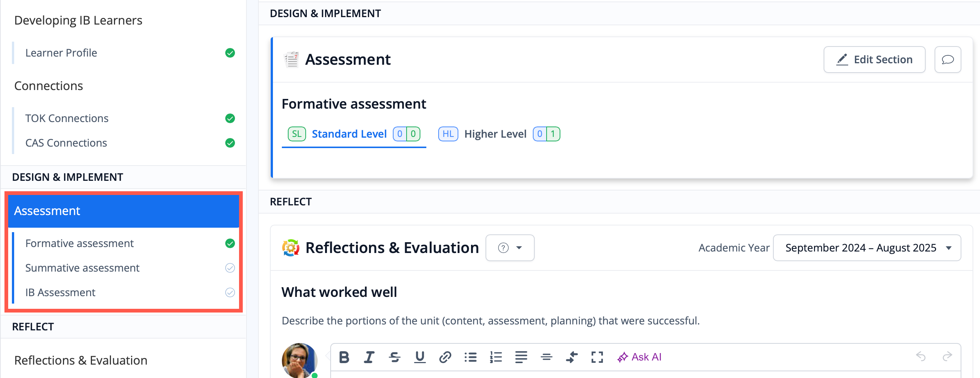The height and width of the screenshot is (378, 980).
Task: Expand the help dropdown beside Reflections & Evaluation
Action: (x=510, y=248)
